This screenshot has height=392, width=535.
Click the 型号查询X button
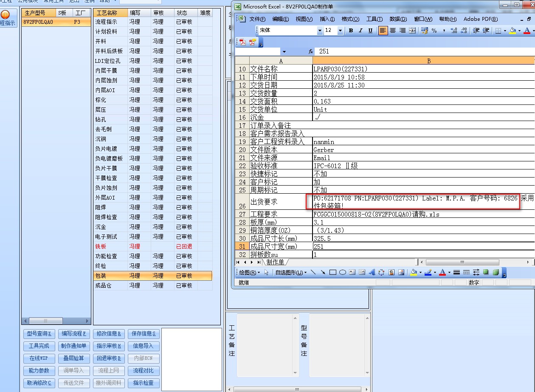coord(39,334)
